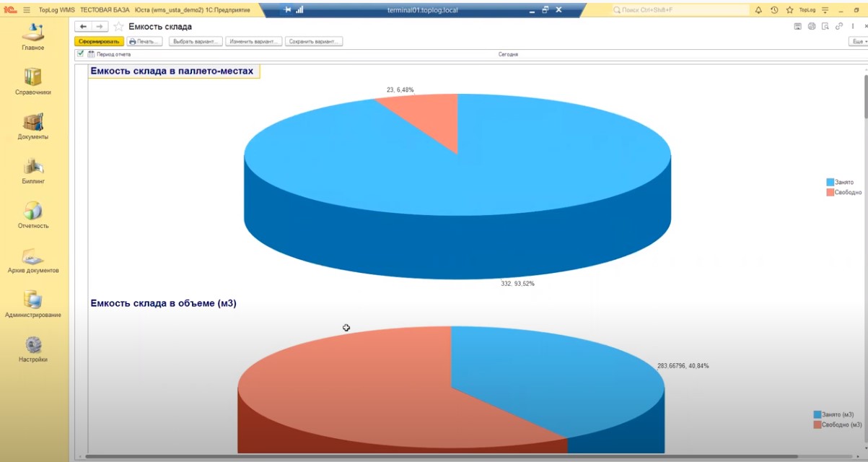
Task: Click the '23, 6,48%' data label
Action: 400,90
